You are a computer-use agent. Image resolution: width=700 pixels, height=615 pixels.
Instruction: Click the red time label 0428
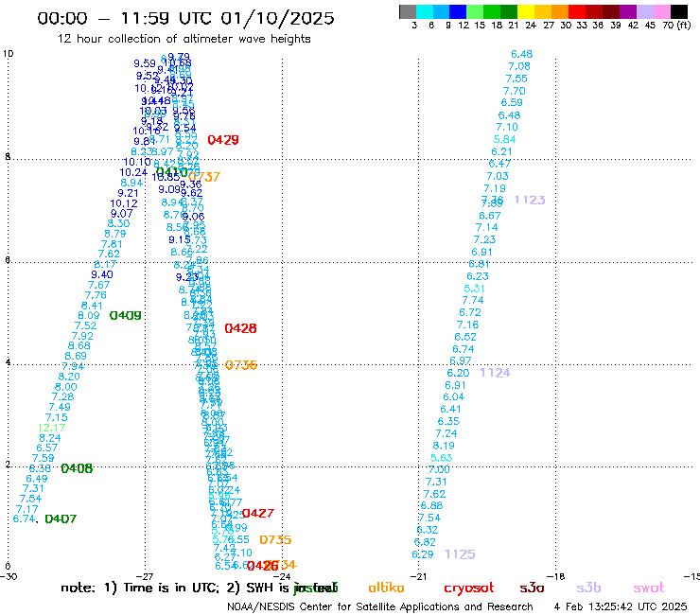click(240, 328)
